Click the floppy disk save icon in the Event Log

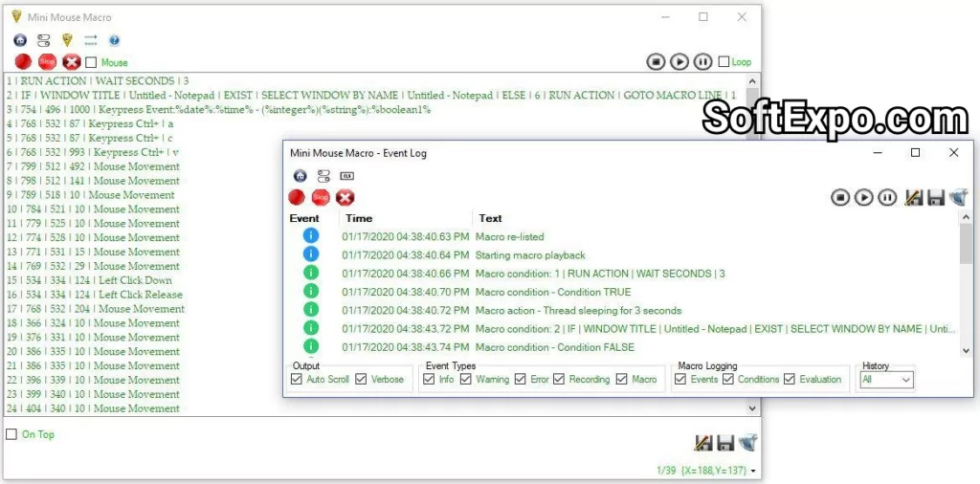[936, 197]
